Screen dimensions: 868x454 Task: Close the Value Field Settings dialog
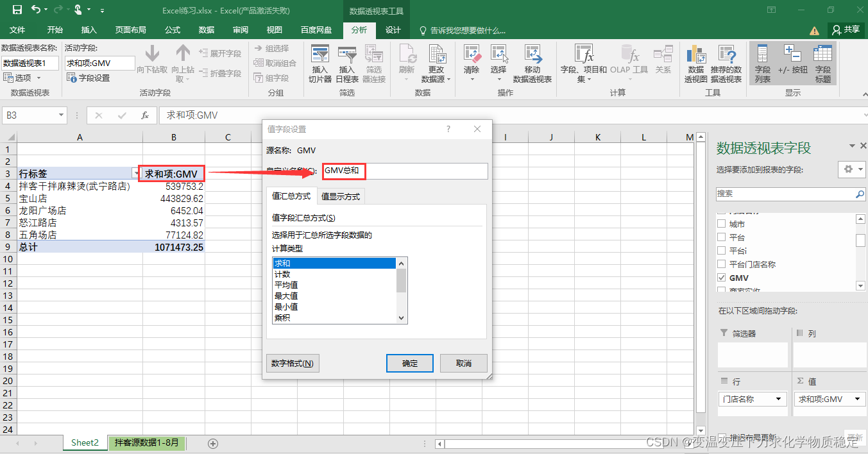click(x=477, y=129)
